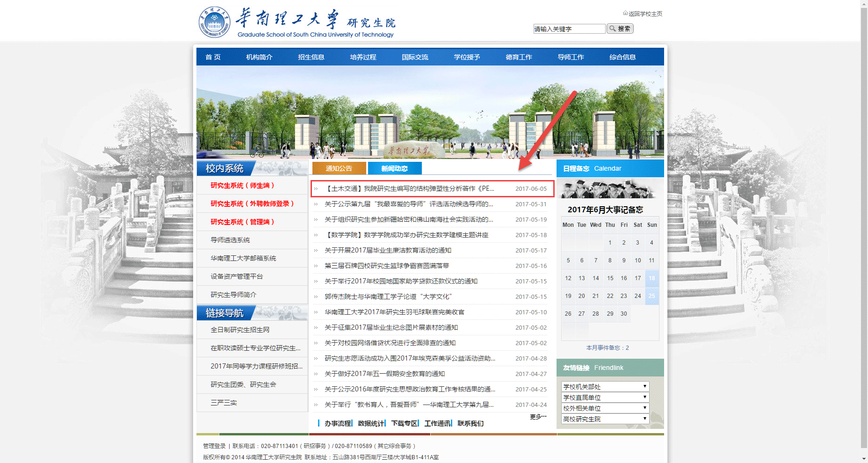The width and height of the screenshot is (868, 463).
Task: Open 国家助学贷款还款仪式 notice
Action: pos(401,281)
